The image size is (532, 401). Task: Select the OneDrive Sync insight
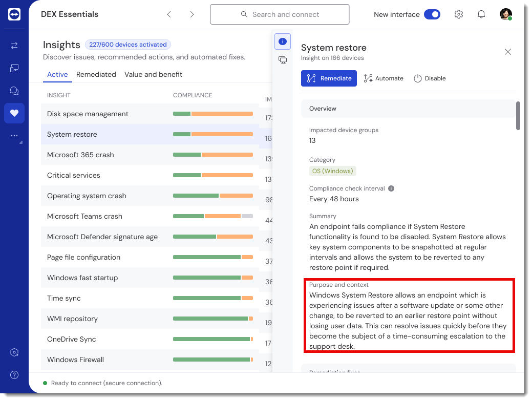tap(71, 339)
